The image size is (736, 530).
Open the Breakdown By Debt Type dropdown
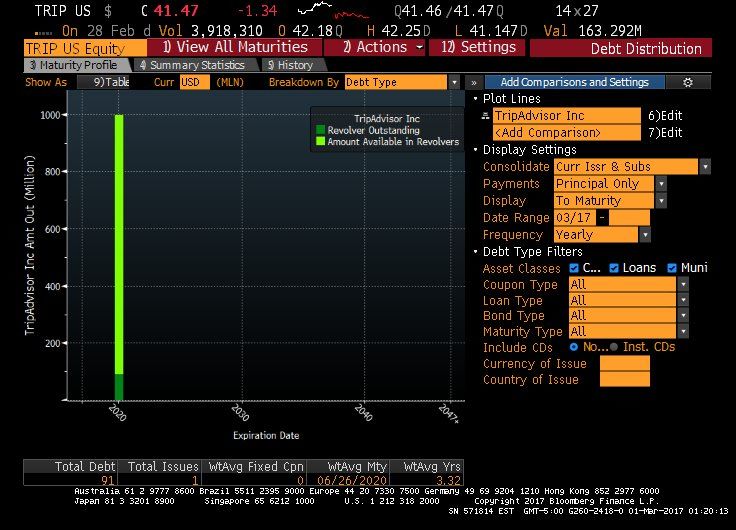pyautogui.click(x=454, y=82)
